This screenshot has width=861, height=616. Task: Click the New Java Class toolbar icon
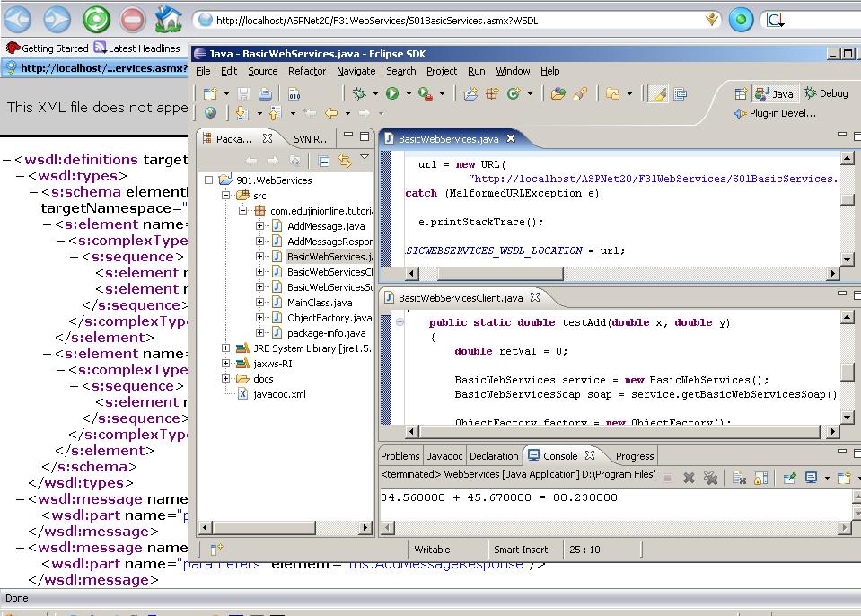(x=514, y=94)
